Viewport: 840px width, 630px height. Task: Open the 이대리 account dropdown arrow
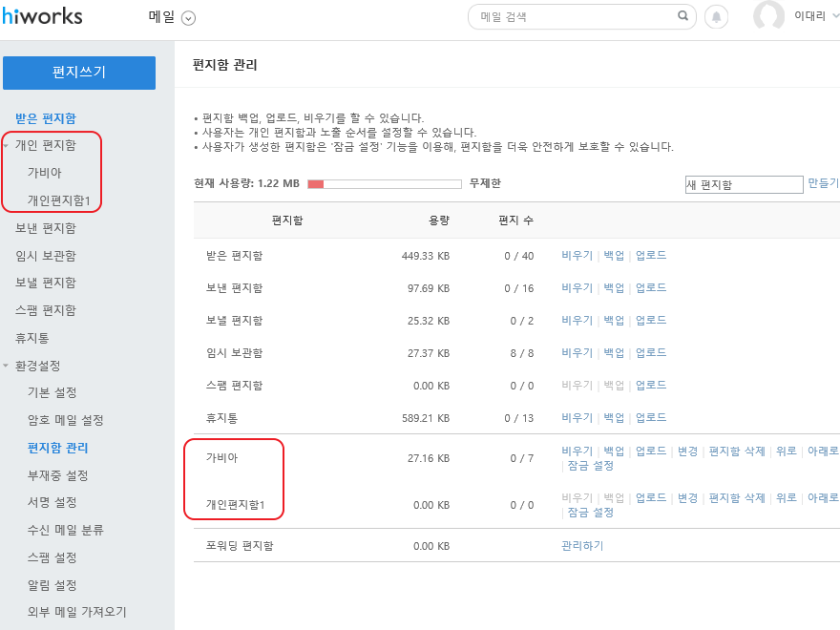point(834,16)
